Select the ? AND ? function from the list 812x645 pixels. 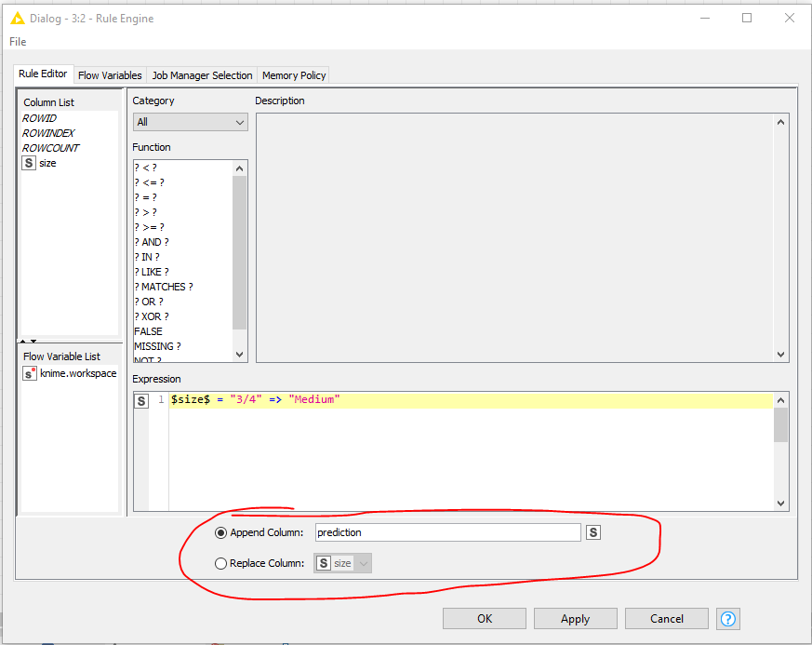(153, 241)
